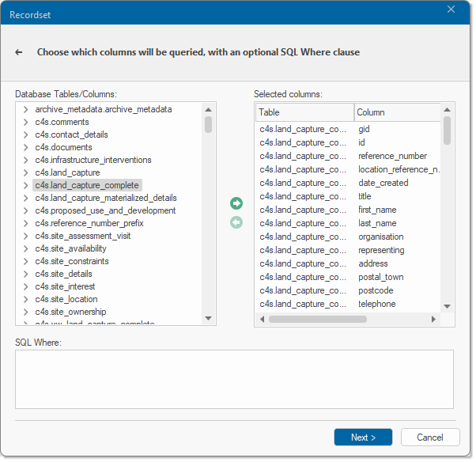Select the gid row in selected columns

tap(348, 129)
